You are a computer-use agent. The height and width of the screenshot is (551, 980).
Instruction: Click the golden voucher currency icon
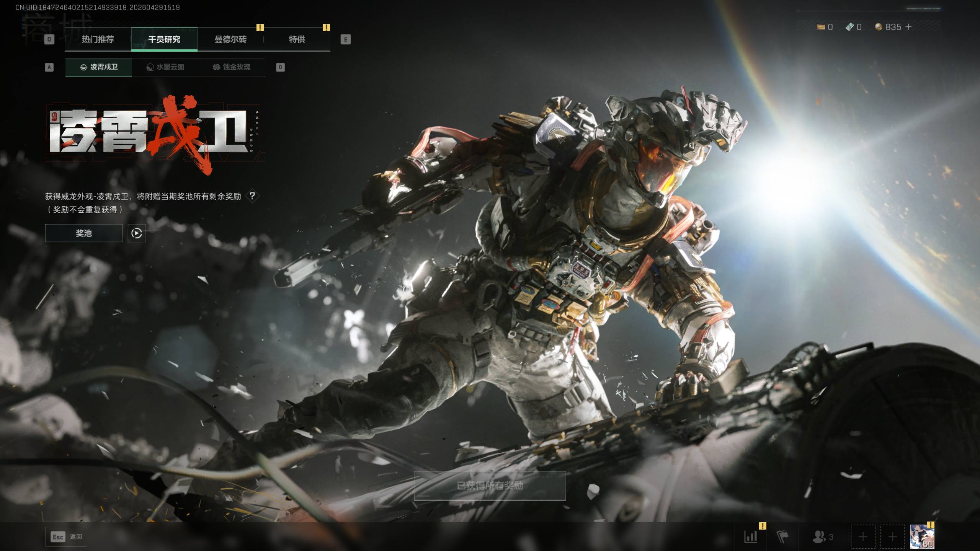(820, 27)
